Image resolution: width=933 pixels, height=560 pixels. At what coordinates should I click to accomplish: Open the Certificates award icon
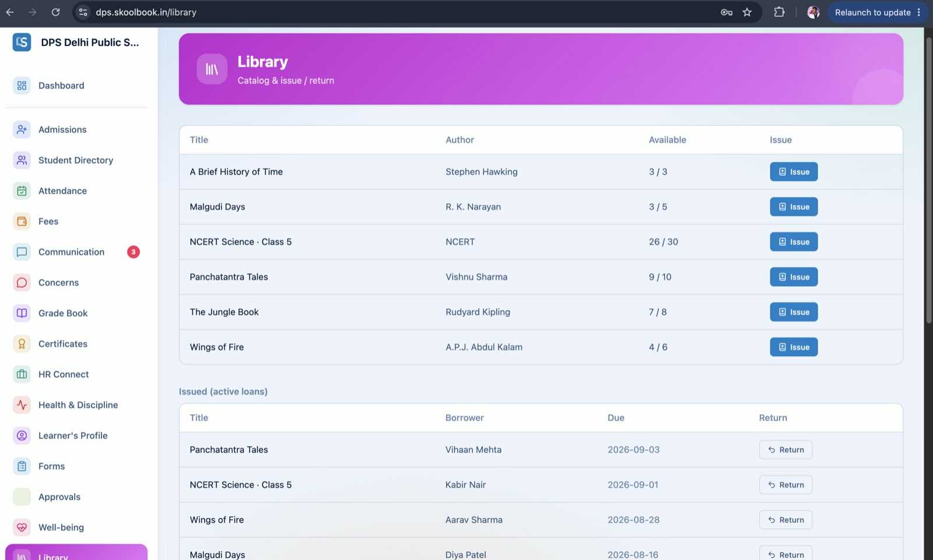(x=22, y=344)
